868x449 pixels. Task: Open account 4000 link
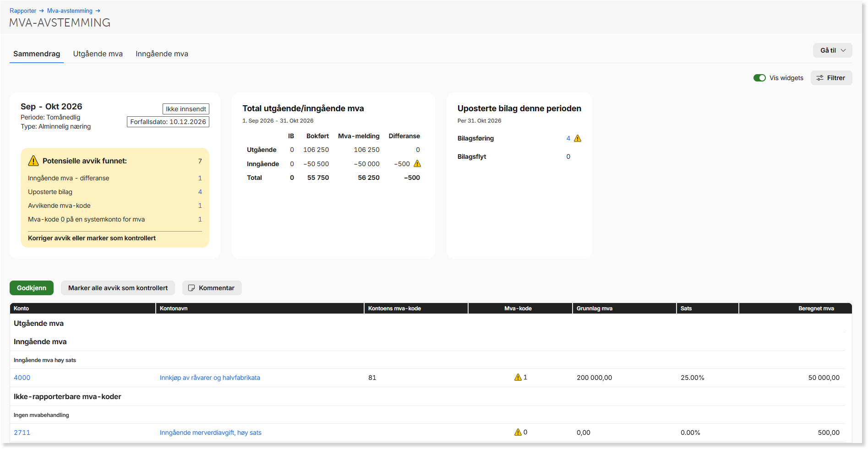point(22,378)
